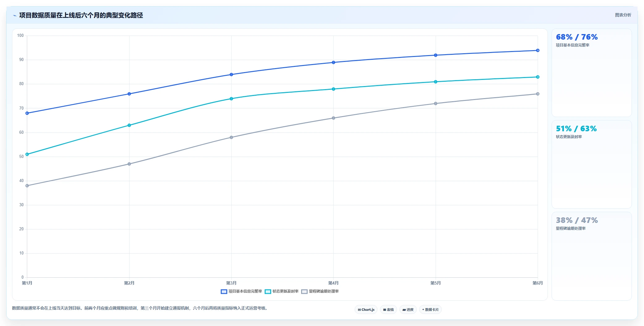Image resolution: width=644 pixels, height=326 pixels.
Task: Click the 第6月 x-axis label
Action: tap(538, 283)
